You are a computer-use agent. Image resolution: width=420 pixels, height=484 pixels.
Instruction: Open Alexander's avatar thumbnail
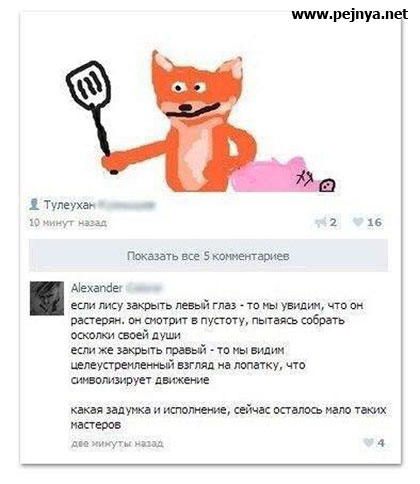click(x=47, y=298)
